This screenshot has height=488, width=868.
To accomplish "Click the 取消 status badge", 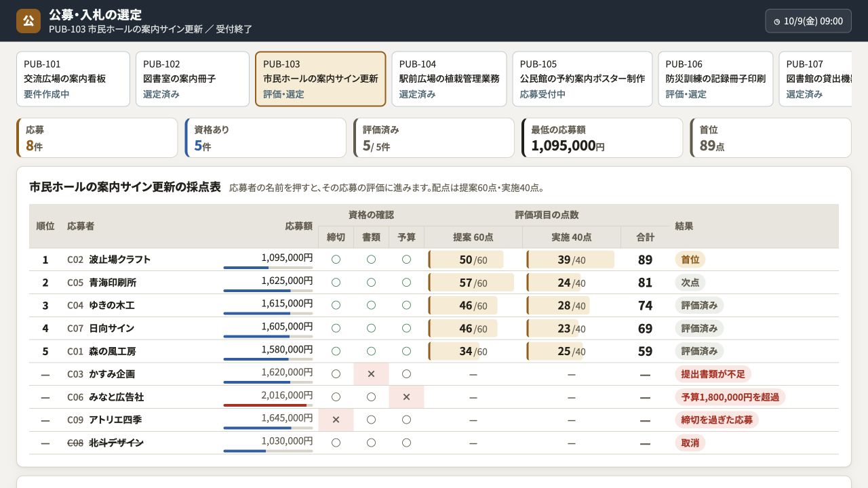I will click(x=690, y=443).
